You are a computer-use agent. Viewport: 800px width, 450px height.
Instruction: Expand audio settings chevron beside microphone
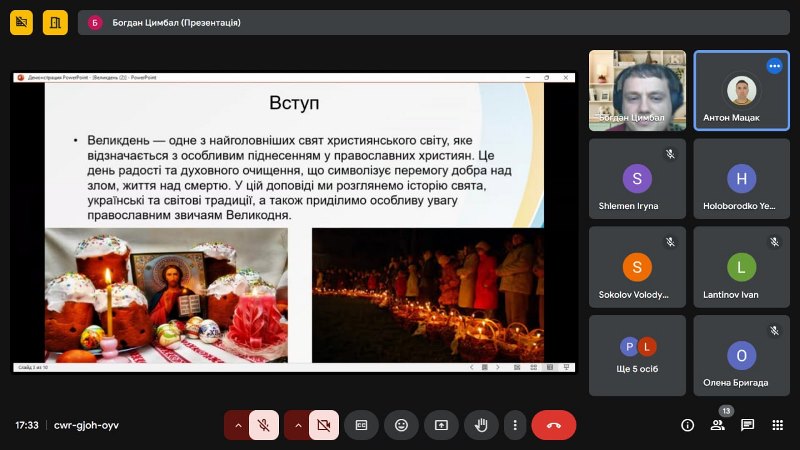click(x=238, y=425)
